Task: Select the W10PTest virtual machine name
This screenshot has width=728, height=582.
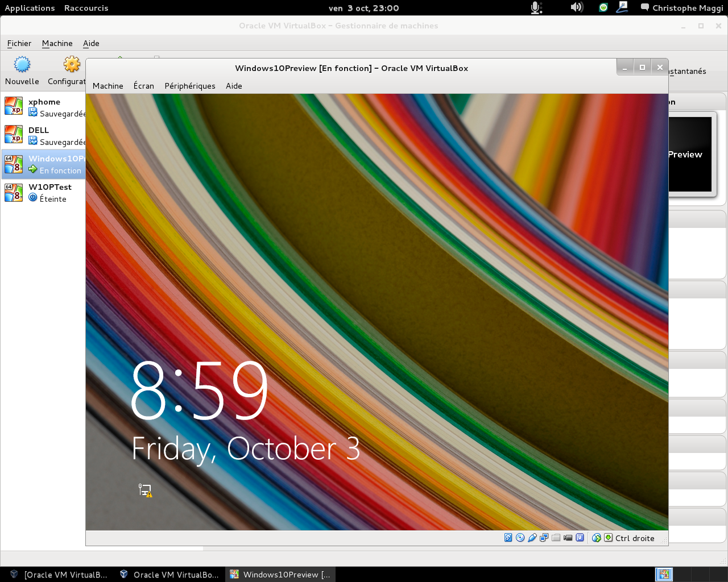Action: coord(50,187)
